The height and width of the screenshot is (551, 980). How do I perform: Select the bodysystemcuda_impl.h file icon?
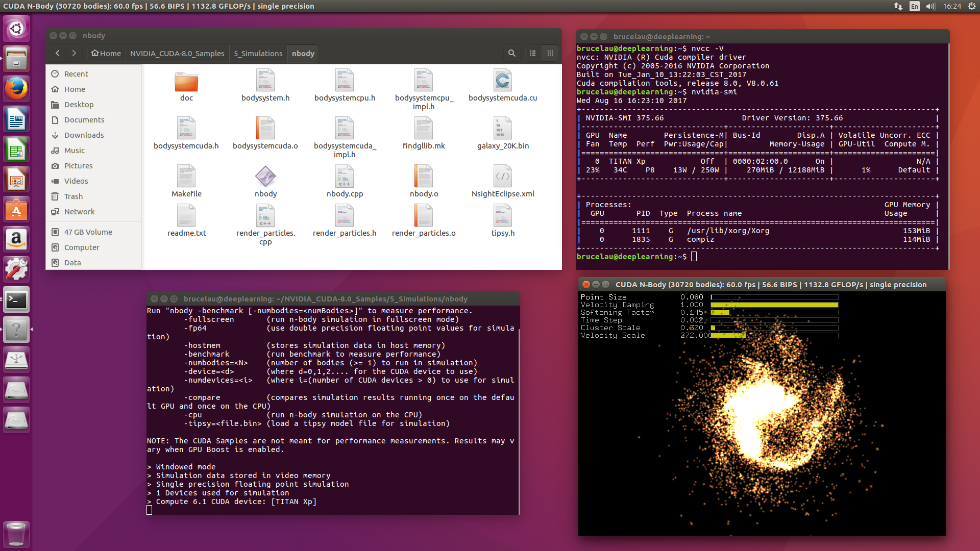coord(345,129)
